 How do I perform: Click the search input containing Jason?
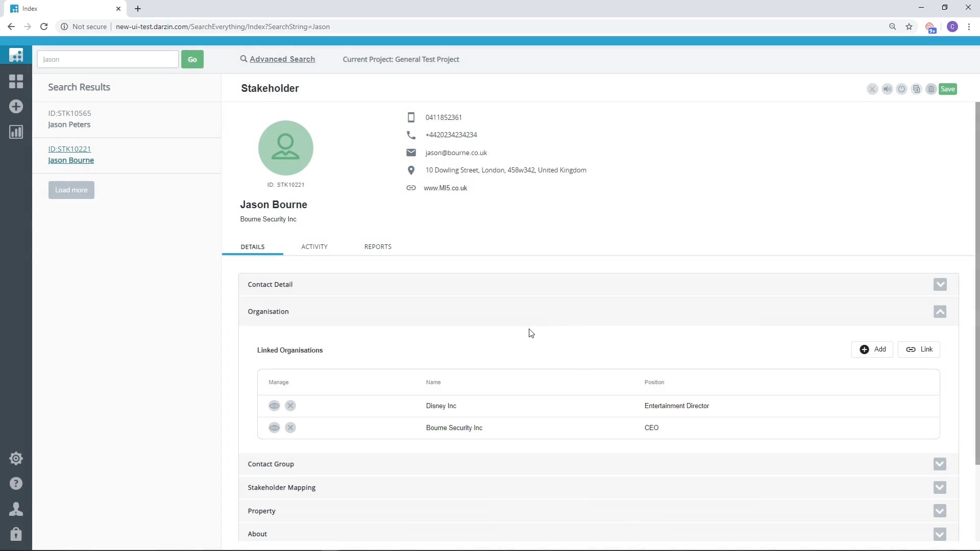coord(108,60)
